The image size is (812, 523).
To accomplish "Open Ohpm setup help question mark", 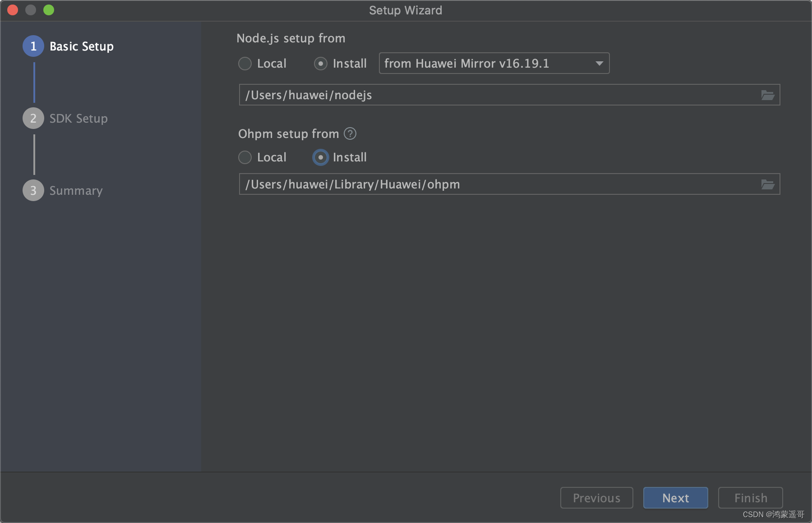I will tap(350, 133).
